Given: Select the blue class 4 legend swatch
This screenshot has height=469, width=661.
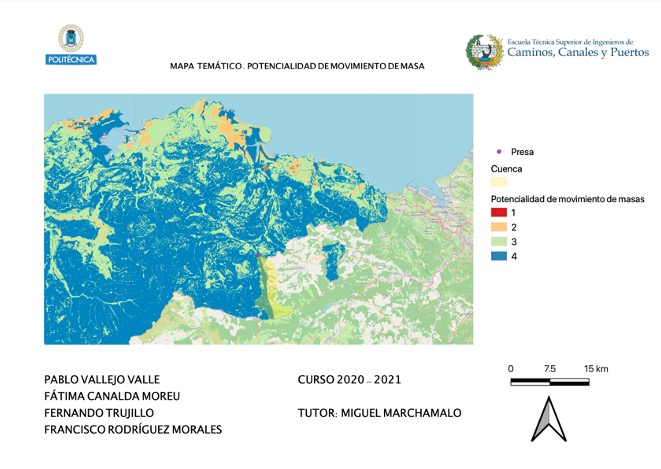Looking at the screenshot, I should pos(499,257).
